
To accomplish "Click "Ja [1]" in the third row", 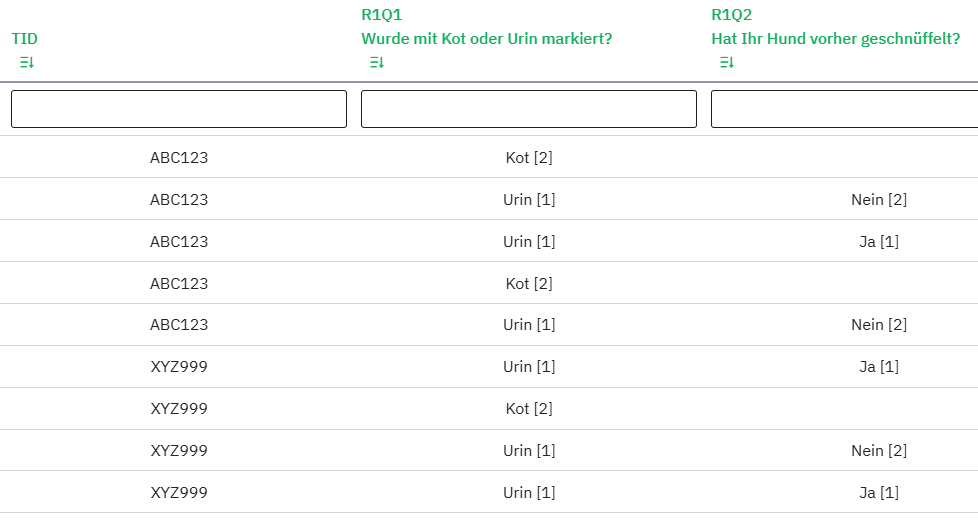I will (879, 242).
